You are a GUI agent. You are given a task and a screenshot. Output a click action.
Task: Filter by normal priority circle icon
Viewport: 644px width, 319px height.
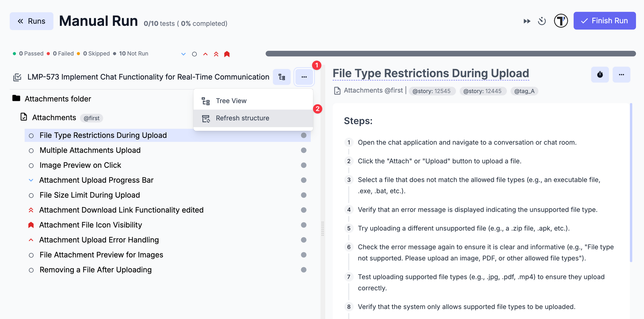pyautogui.click(x=194, y=54)
